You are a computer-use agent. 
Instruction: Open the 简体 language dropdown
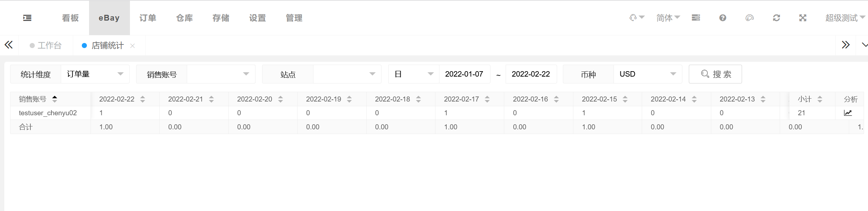[x=668, y=18]
